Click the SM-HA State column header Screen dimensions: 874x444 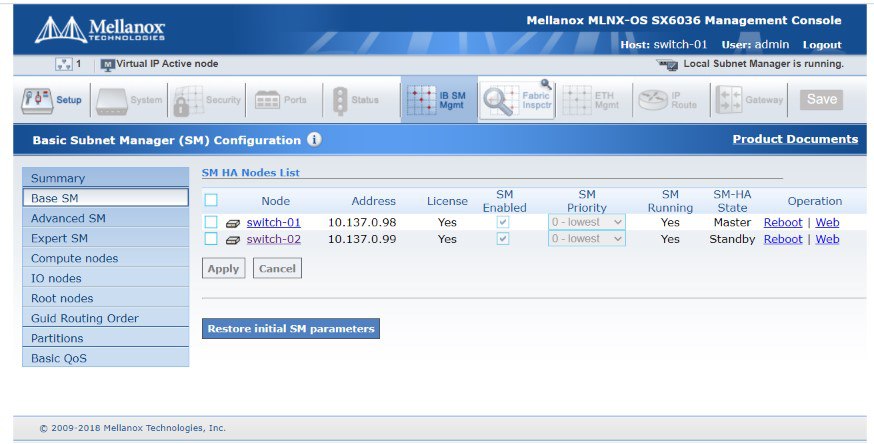(x=732, y=201)
